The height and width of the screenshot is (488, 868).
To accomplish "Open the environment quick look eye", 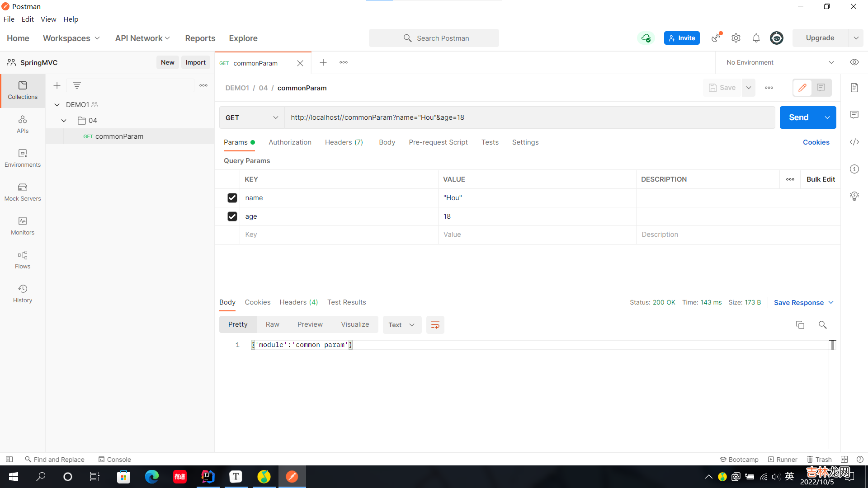I will tap(854, 62).
